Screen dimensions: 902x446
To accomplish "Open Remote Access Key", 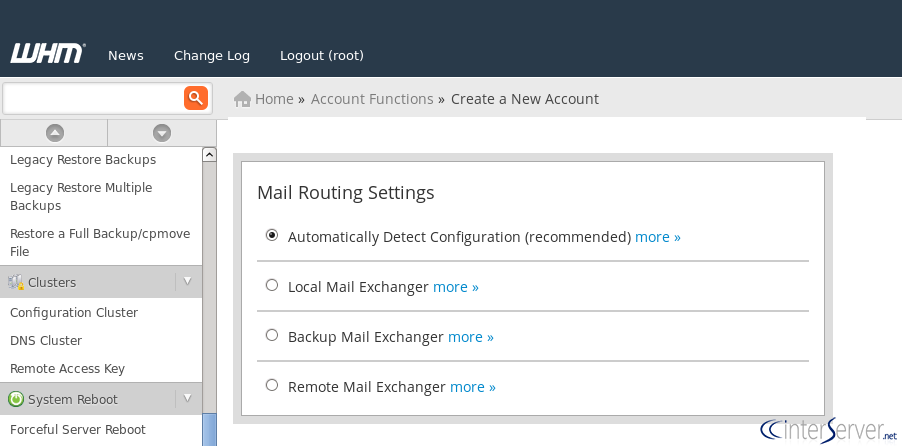I will click(x=67, y=369).
